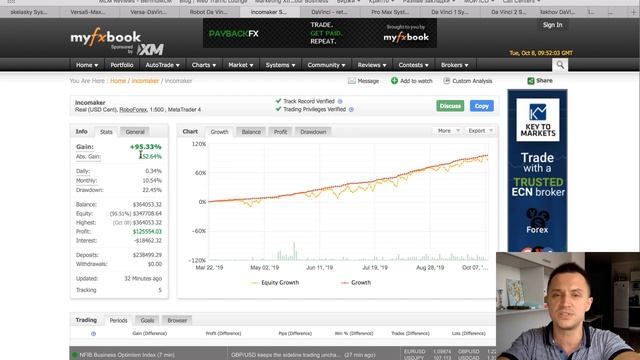Click the Home breadcrumb link
The image size is (640, 360).
tap(118, 81)
